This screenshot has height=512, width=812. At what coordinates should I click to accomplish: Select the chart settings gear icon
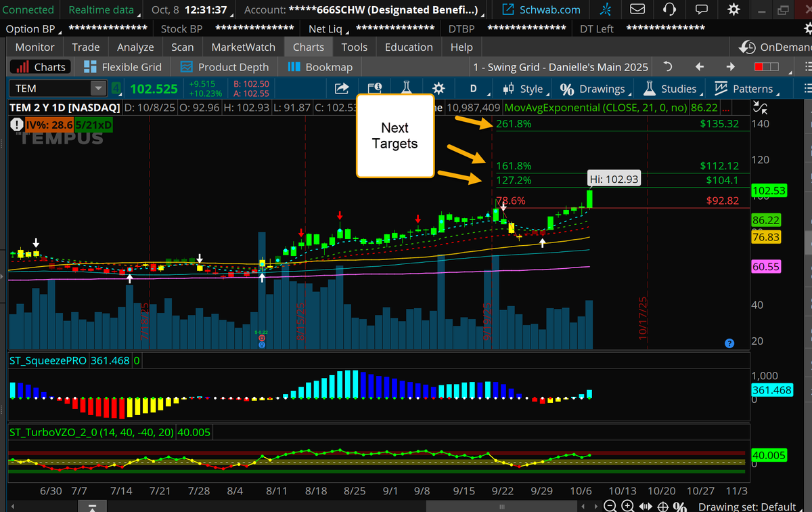[438, 88]
